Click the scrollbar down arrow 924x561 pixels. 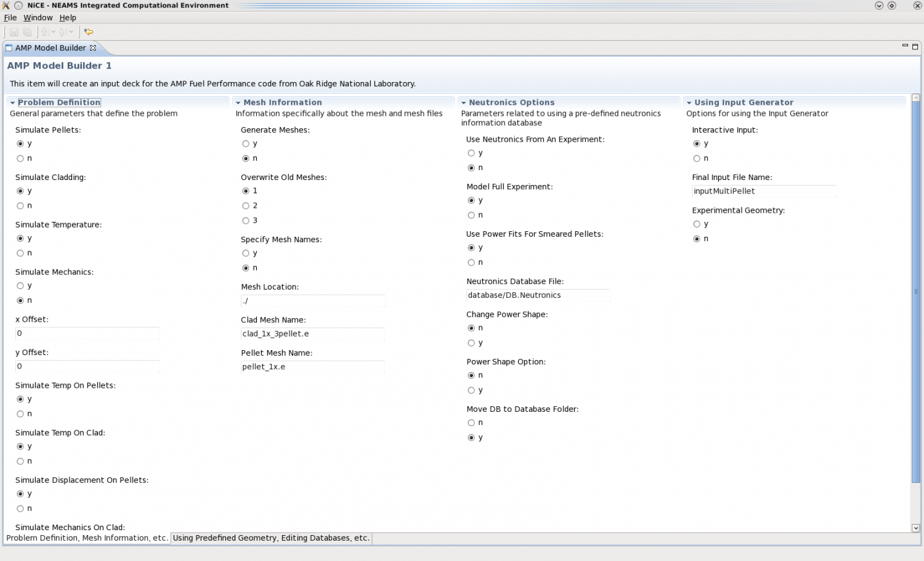916,528
